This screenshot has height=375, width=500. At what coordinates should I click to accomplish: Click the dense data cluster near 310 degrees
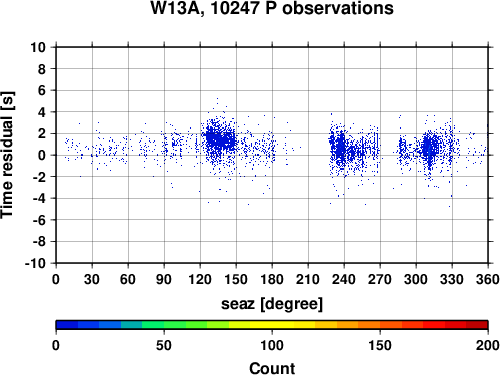pyautogui.click(x=429, y=148)
